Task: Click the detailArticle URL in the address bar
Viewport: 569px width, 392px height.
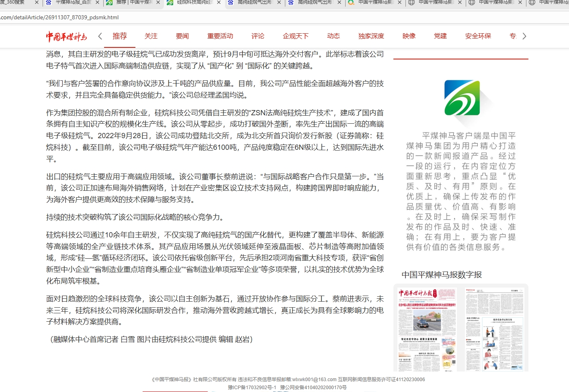Action: (x=59, y=17)
